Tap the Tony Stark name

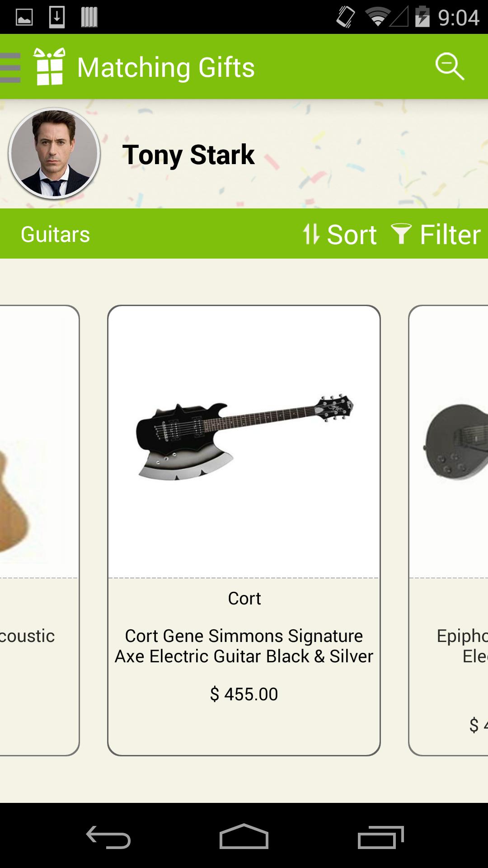(188, 155)
